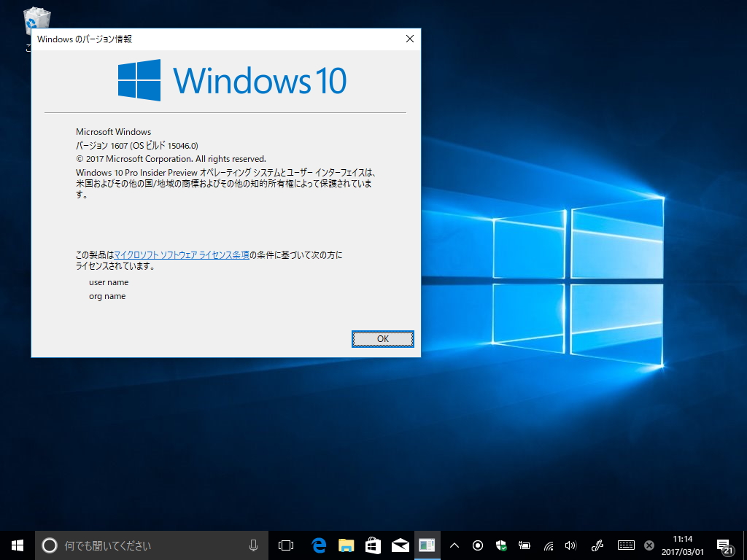Expand hidden icons in the system tray
Image resolution: width=747 pixels, height=560 pixels.
click(454, 545)
